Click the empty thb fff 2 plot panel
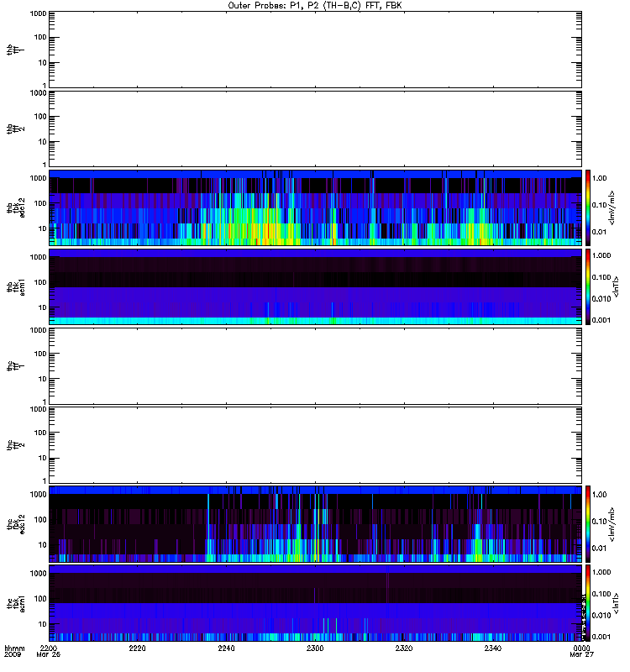Screen dimensions: 630x672 pos(316,129)
